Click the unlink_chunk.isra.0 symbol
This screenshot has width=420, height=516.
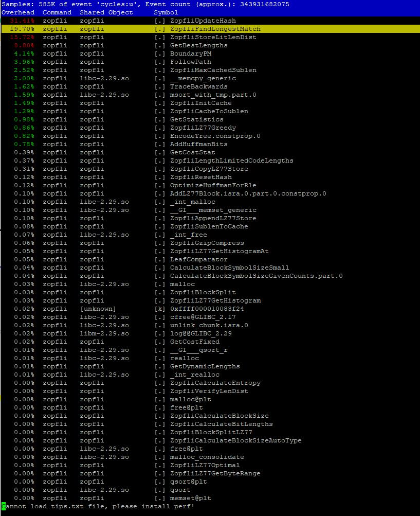[209, 325]
